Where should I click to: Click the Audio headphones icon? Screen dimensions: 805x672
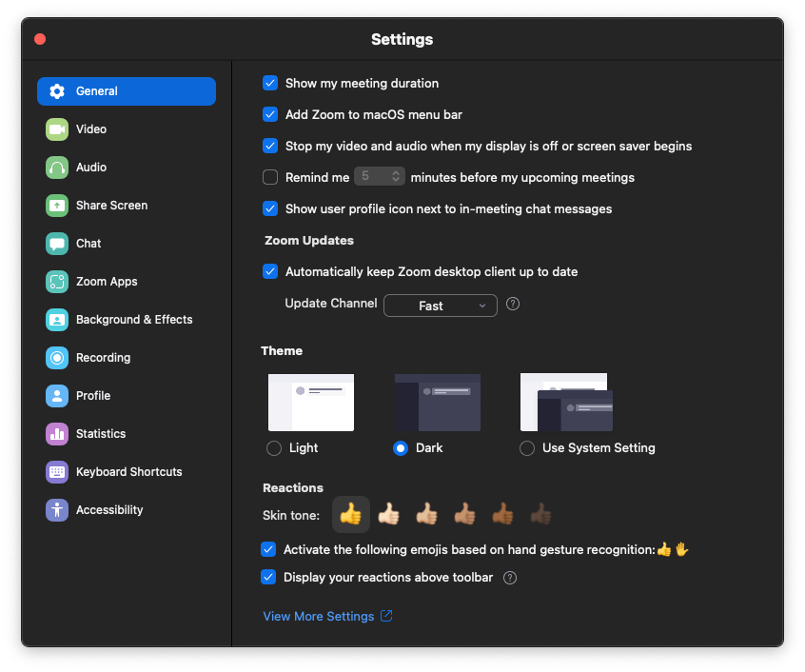(x=57, y=168)
